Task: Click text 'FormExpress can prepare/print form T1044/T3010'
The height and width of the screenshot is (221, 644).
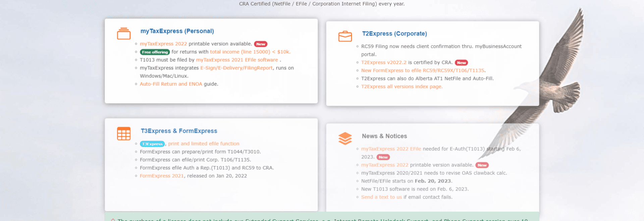Action: pos(200,152)
